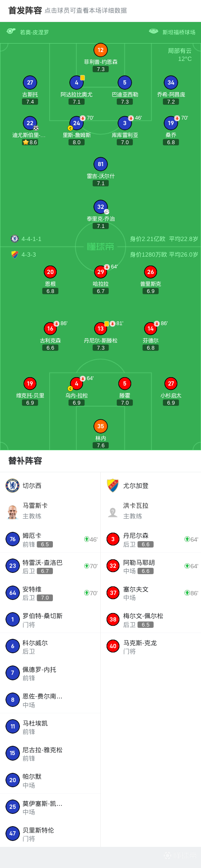Select substitute 32 阿勒马耶胡 row
The height and width of the screenshot is (868, 201).
tap(151, 566)
